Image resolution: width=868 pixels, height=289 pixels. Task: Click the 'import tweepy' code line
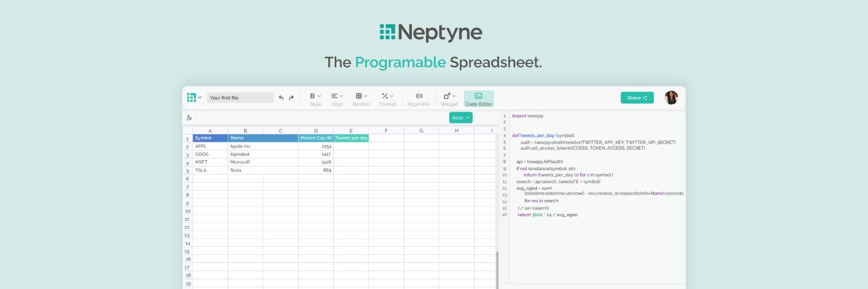pos(527,116)
